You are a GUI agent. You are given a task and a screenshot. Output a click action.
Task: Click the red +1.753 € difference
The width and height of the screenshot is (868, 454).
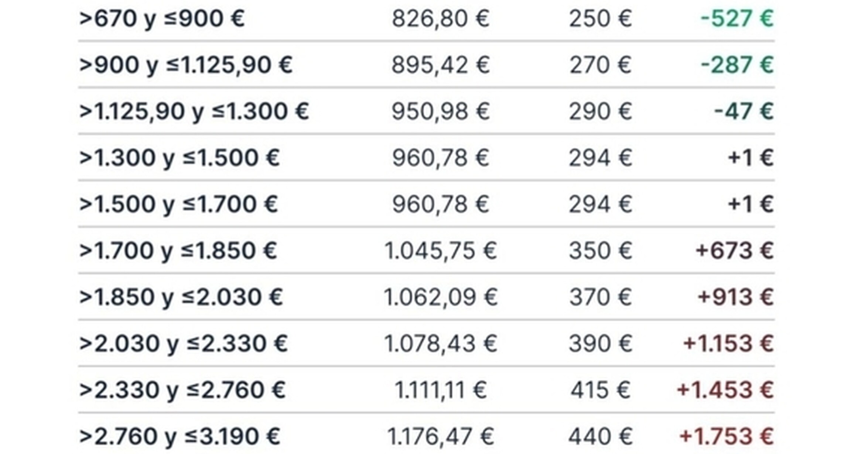pyautogui.click(x=727, y=437)
